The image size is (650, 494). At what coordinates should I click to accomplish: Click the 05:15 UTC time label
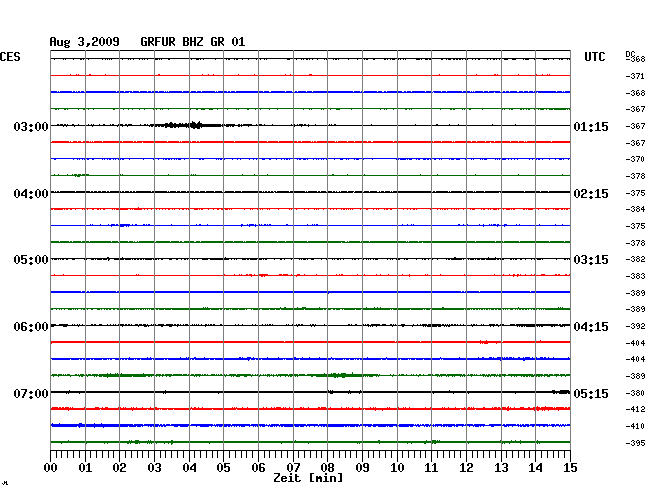point(591,393)
